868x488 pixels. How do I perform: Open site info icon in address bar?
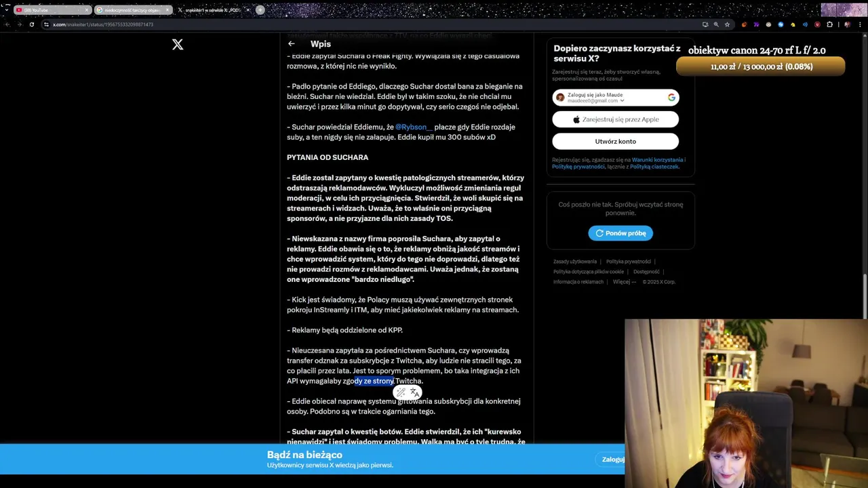[46, 24]
